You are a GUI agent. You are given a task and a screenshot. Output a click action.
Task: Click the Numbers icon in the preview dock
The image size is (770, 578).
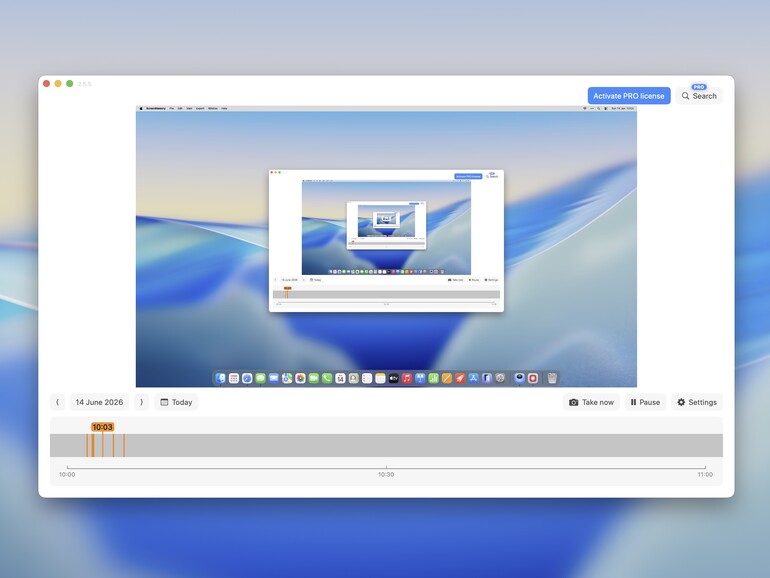(434, 378)
